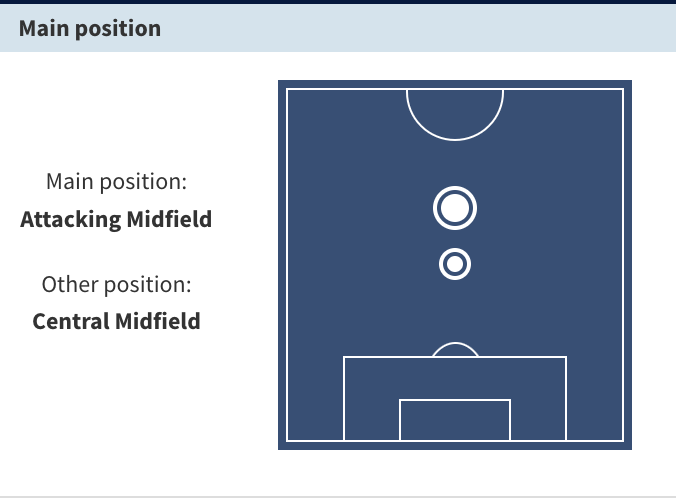This screenshot has height=498, width=676.
Task: Click the Other position: label
Action: click(x=116, y=285)
